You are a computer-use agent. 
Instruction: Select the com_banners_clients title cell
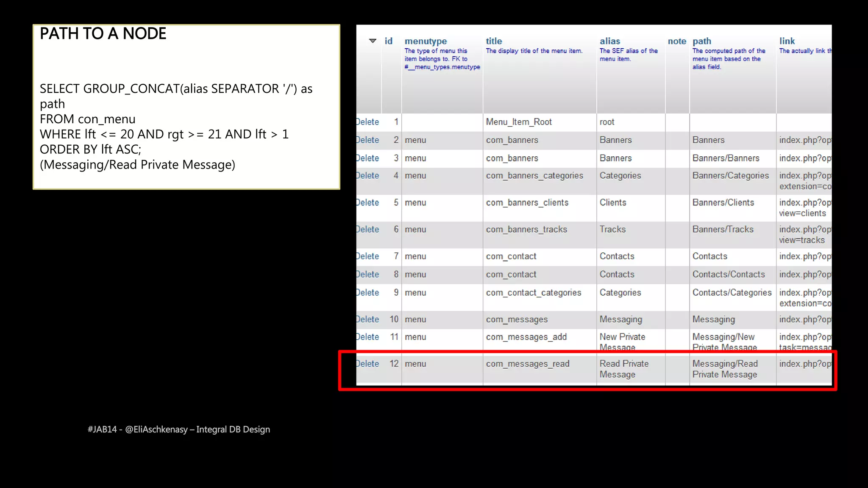540,208
